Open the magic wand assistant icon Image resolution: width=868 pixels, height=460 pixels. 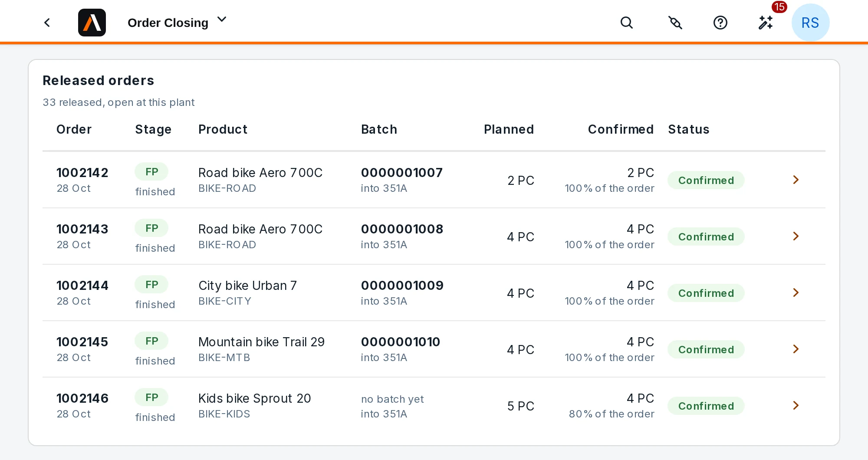tap(766, 23)
